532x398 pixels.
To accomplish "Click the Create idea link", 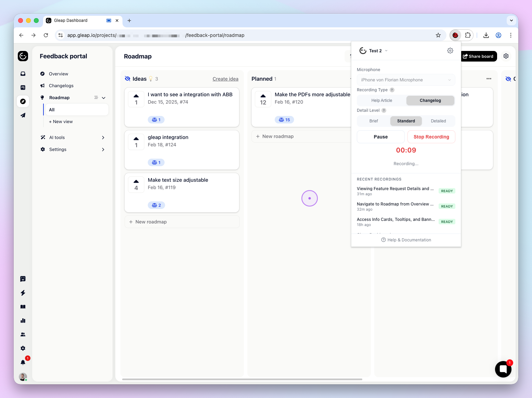I will coord(225,79).
